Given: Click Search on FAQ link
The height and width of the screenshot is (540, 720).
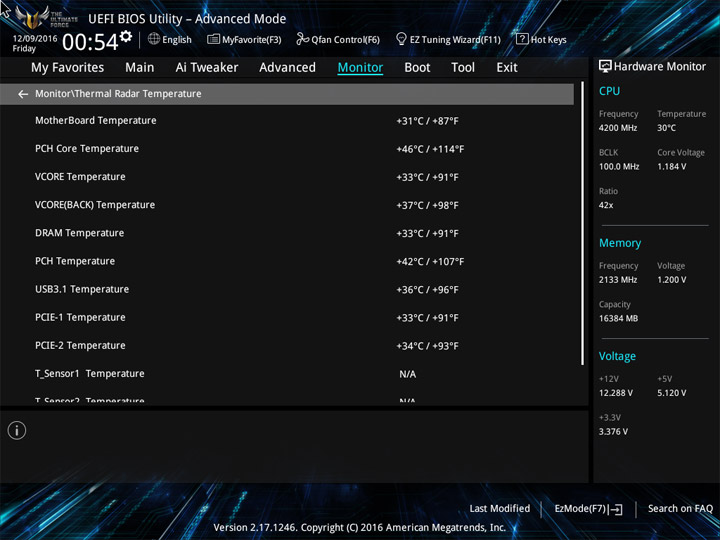Looking at the screenshot, I should point(680,509).
